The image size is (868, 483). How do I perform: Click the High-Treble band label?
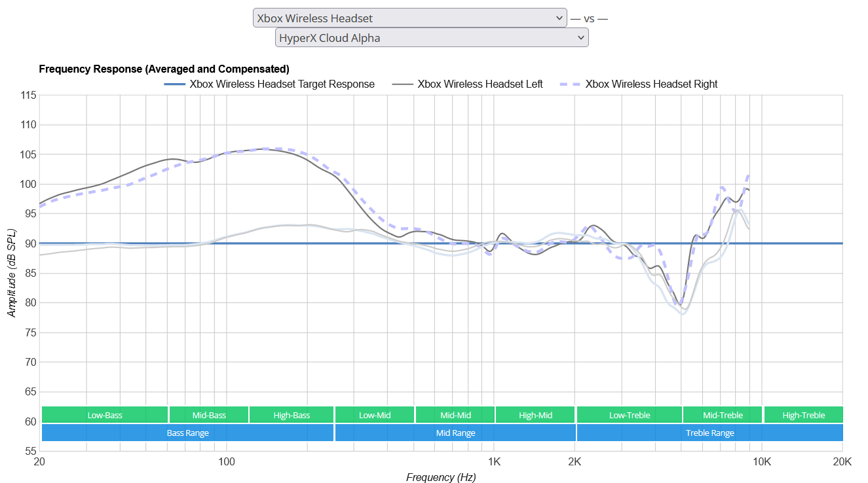coord(804,415)
